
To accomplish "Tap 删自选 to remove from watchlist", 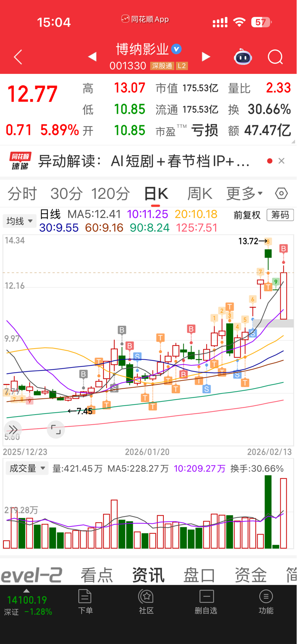I will [x=206, y=601].
